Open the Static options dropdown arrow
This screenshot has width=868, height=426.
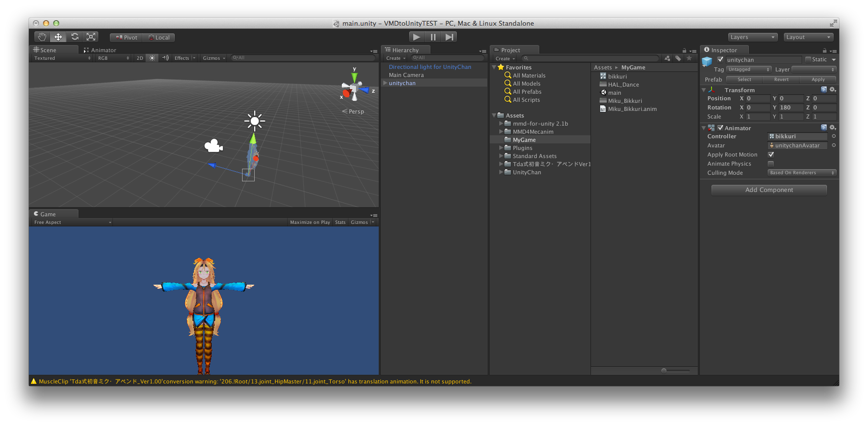(x=834, y=60)
